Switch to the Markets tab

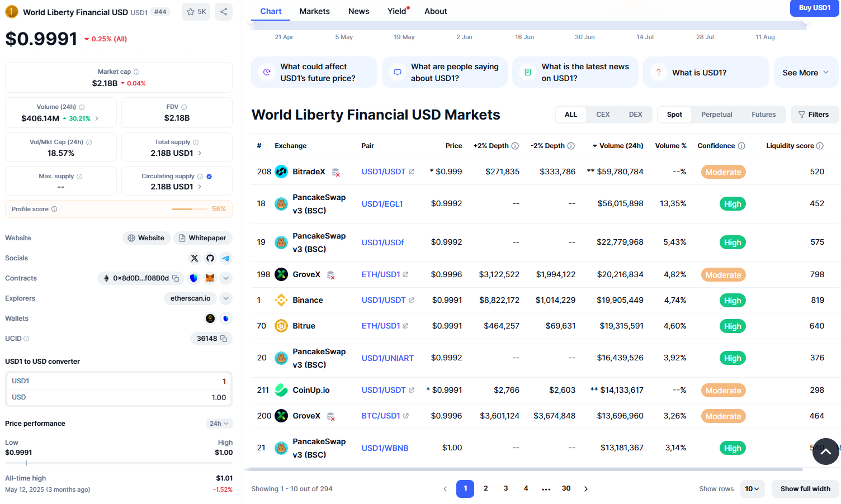coord(314,11)
